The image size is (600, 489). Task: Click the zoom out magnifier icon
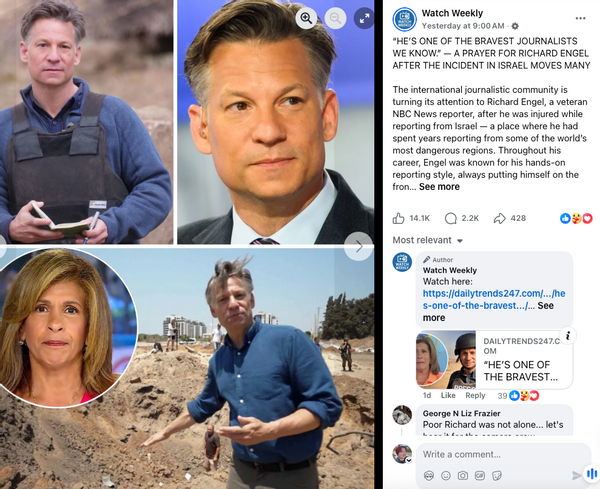336,18
